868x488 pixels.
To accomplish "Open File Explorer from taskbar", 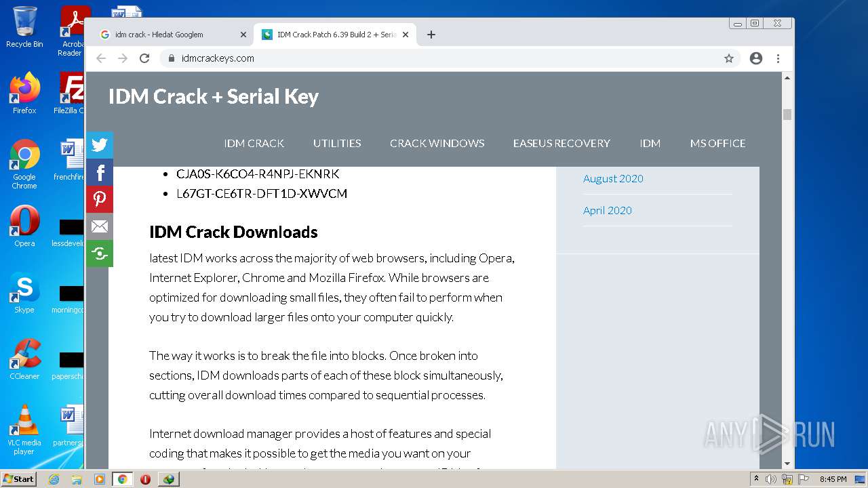I will click(x=77, y=479).
